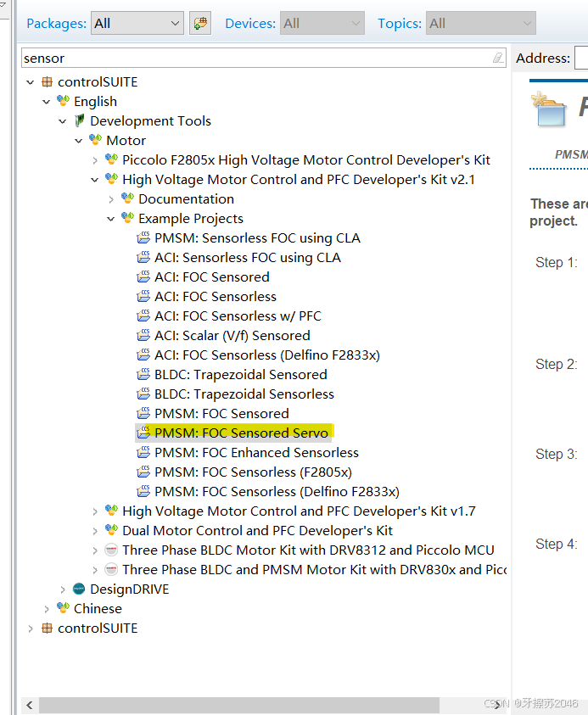Expand the Chinese node

47,609
